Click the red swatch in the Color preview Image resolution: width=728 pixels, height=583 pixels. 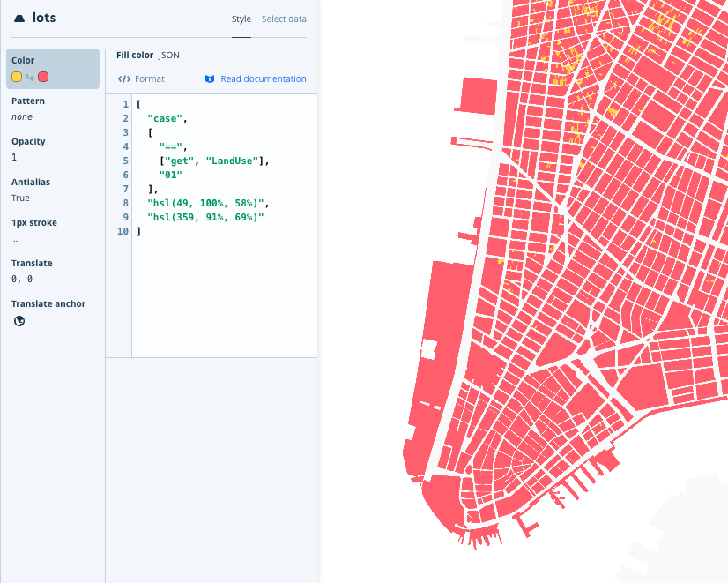pyautogui.click(x=42, y=76)
